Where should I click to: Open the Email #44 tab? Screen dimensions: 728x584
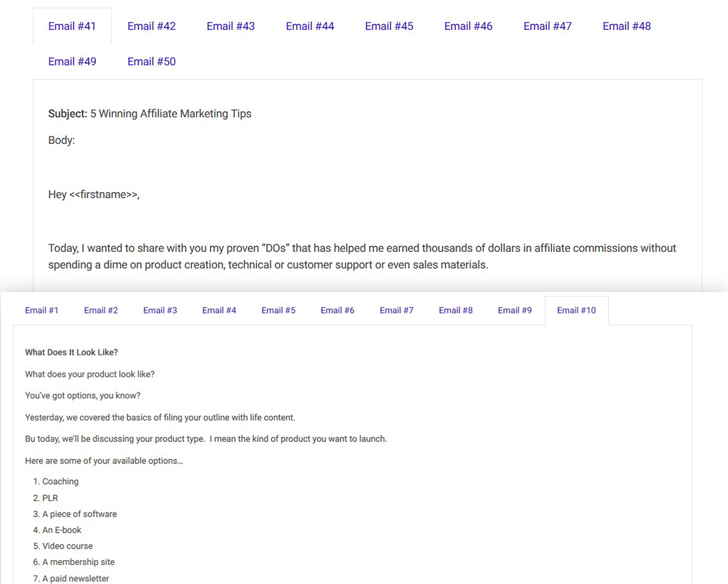(x=310, y=27)
